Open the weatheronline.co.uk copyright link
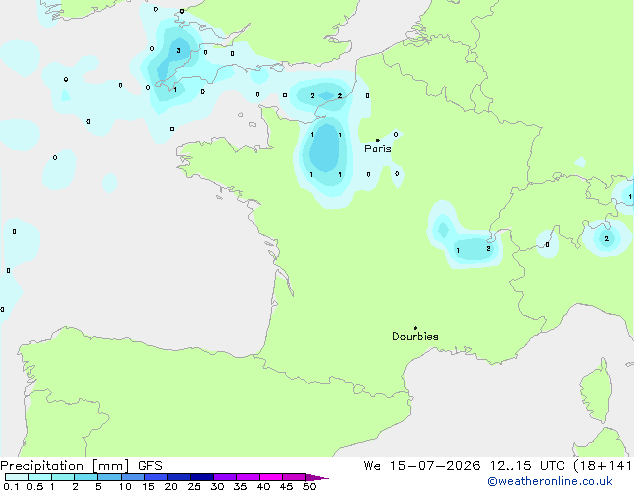Viewport: 634px width, 490px height. point(550,481)
